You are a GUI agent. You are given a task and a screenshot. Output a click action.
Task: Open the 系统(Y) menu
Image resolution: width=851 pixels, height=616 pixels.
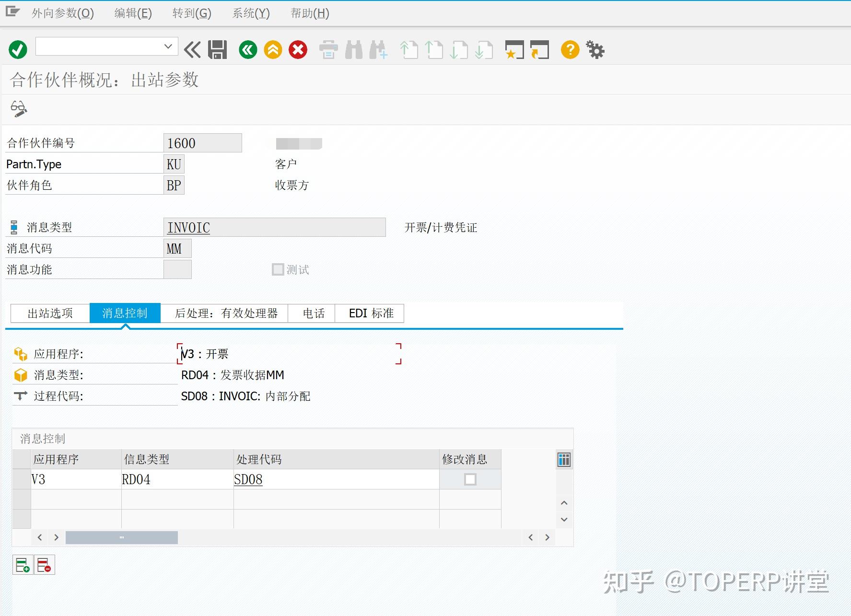tap(251, 13)
